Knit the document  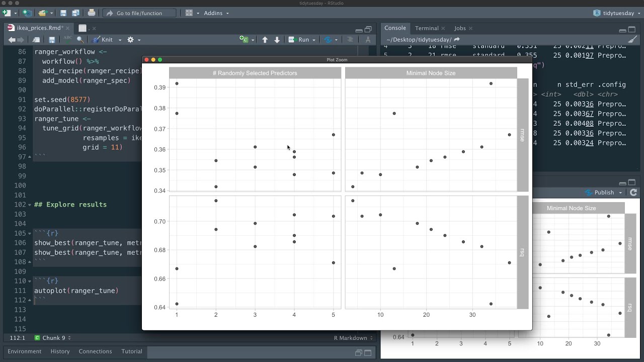click(103, 40)
